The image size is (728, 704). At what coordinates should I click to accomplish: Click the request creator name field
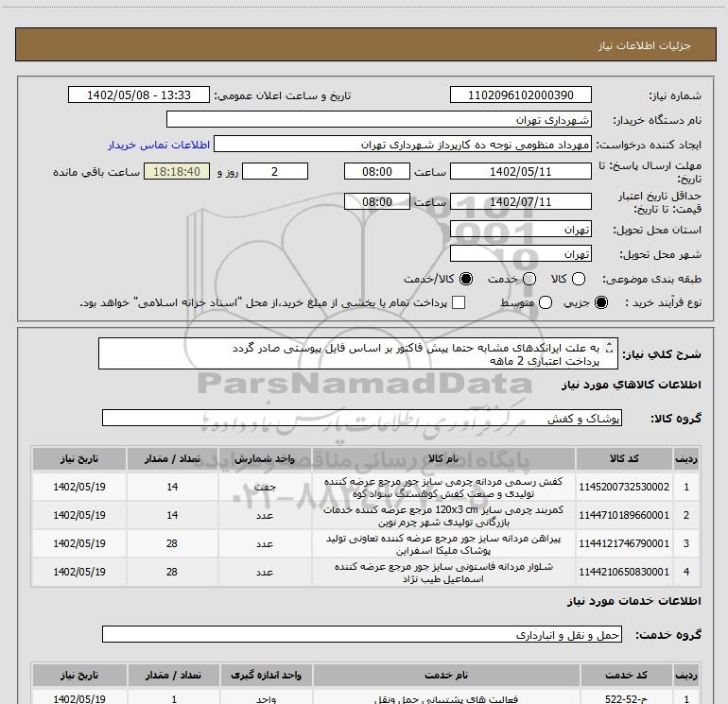point(403,144)
